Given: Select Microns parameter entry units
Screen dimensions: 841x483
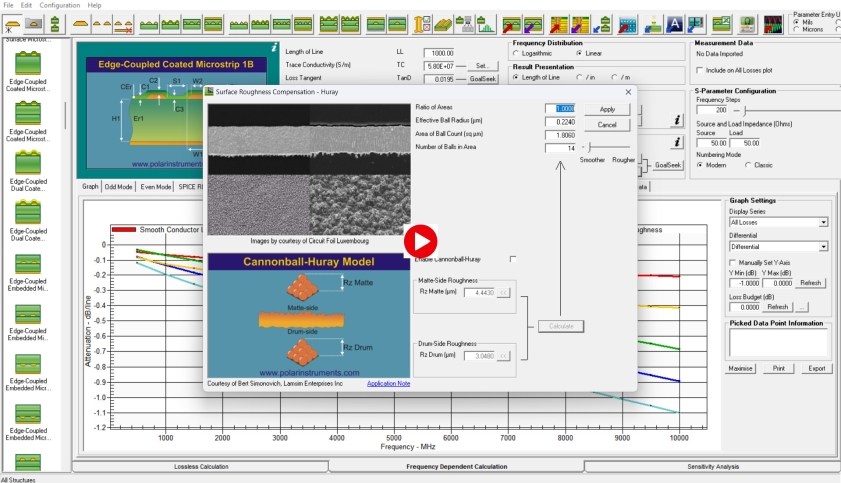Looking at the screenshot, I should (796, 29).
